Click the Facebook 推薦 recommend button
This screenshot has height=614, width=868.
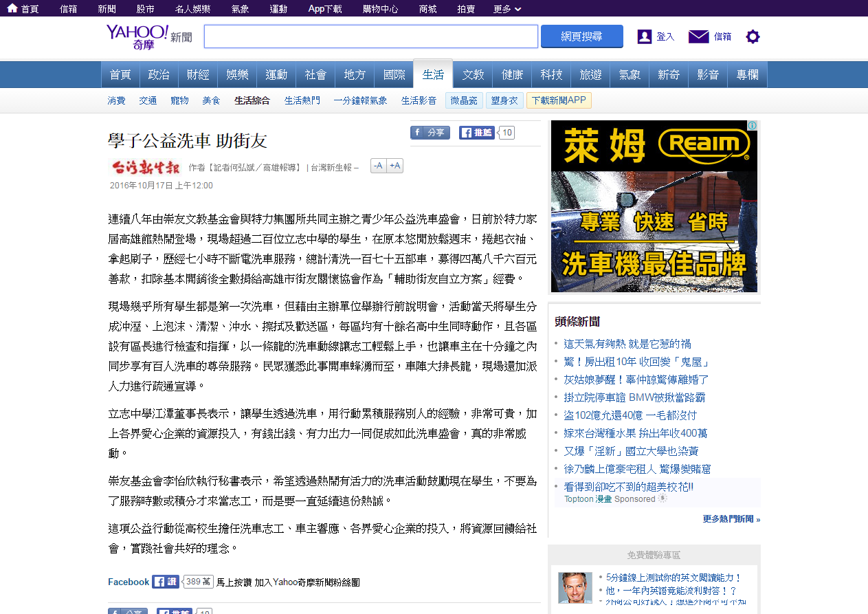click(477, 133)
